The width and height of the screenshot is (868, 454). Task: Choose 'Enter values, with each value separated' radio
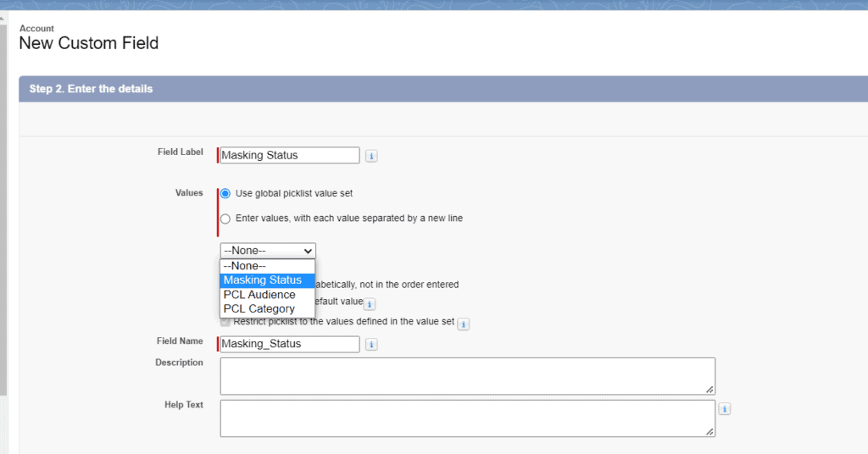(x=225, y=219)
